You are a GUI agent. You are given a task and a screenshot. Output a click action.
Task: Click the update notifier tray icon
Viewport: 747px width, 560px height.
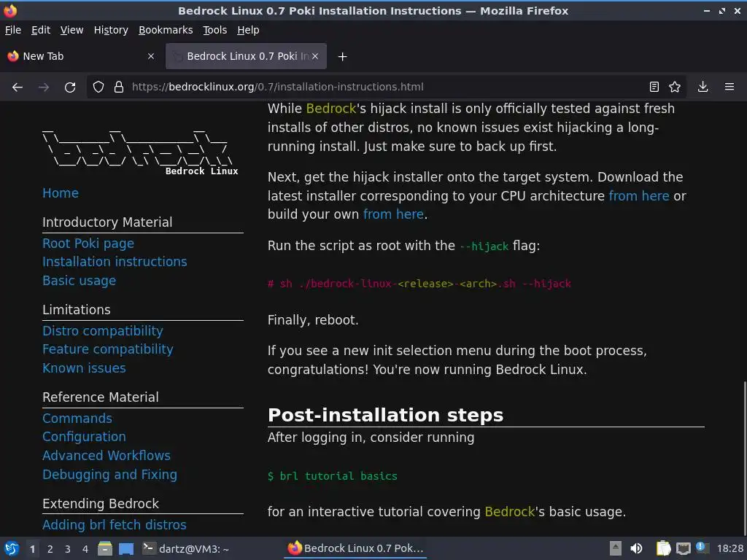coord(702,548)
